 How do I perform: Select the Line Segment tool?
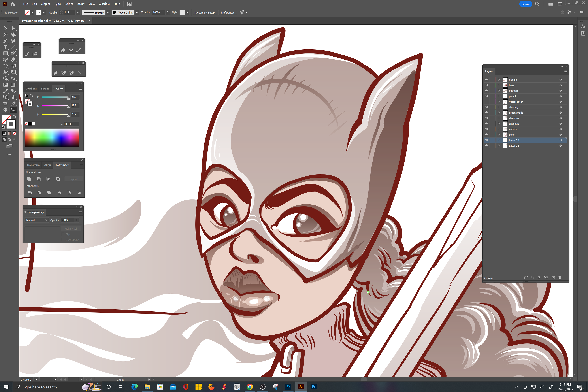tap(13, 47)
